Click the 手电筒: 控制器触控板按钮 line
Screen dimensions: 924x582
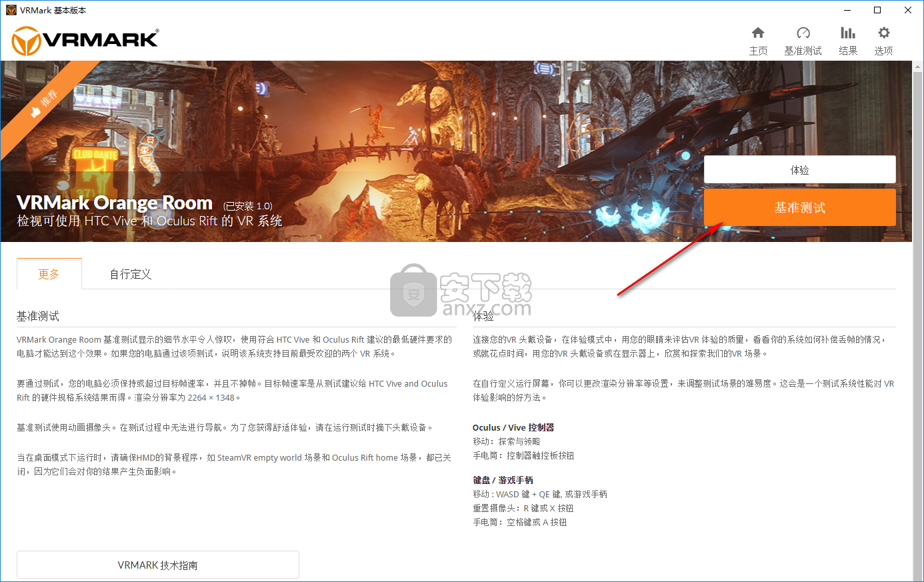(523, 455)
